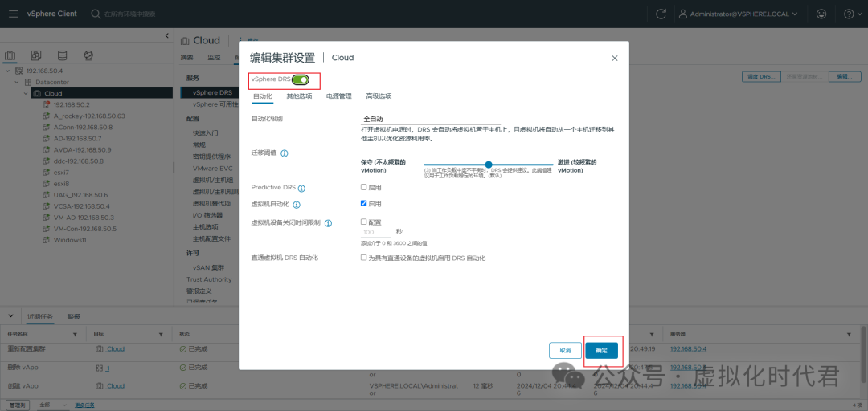Click the migration threshold slider handle
The width and height of the screenshot is (868, 411).
(489, 165)
